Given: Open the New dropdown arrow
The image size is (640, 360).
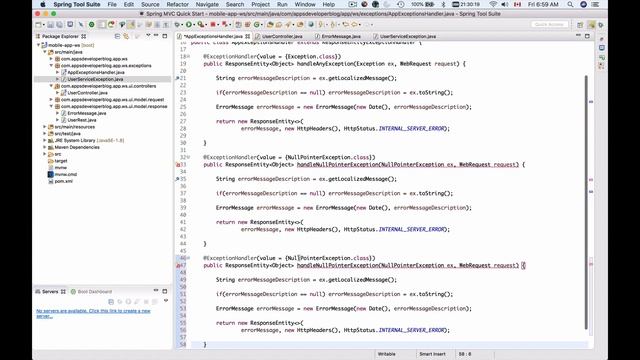Looking at the screenshot, I should pos(44,25).
